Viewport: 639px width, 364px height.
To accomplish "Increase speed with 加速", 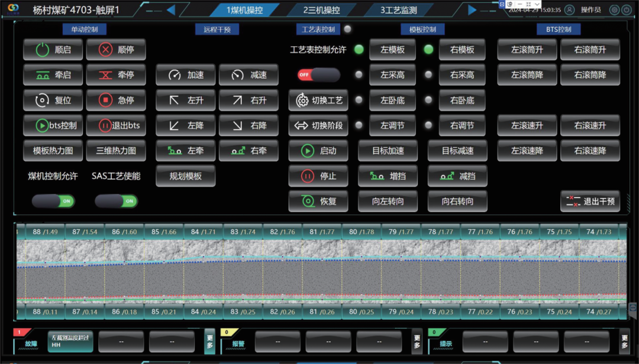I will pyautogui.click(x=185, y=75).
